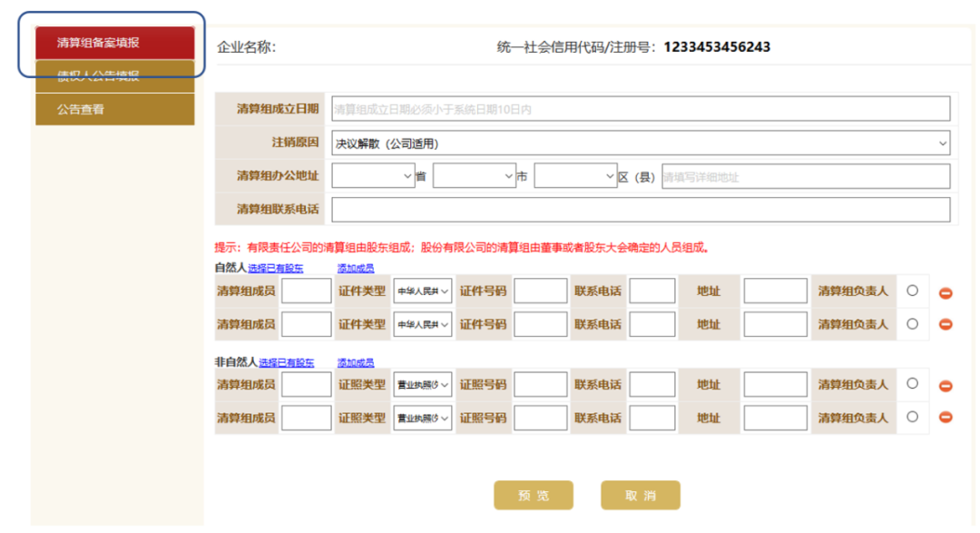Expand the 市 city dropdown
This screenshot has width=980, height=533.
(x=474, y=176)
